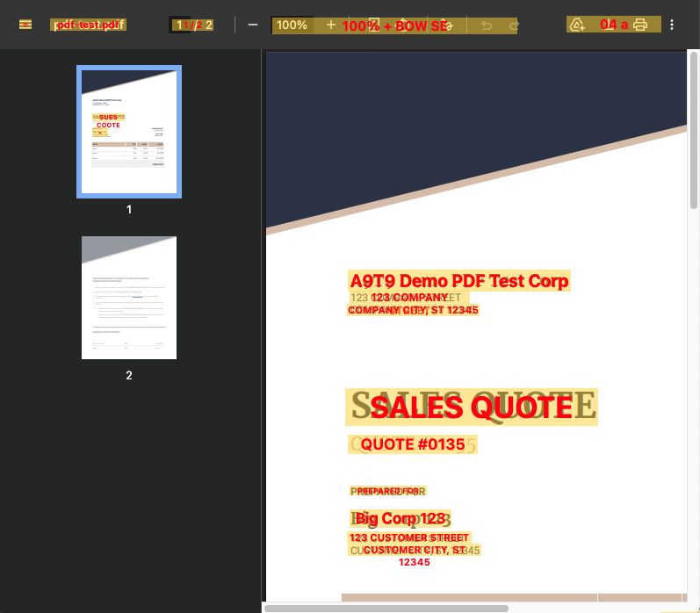Click the current page number field
The image size is (700, 613).
click(180, 25)
